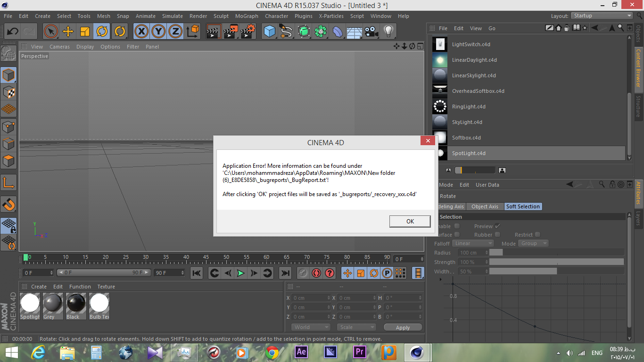Select the Move tool in top toolbar
644x362 pixels.
point(68,32)
